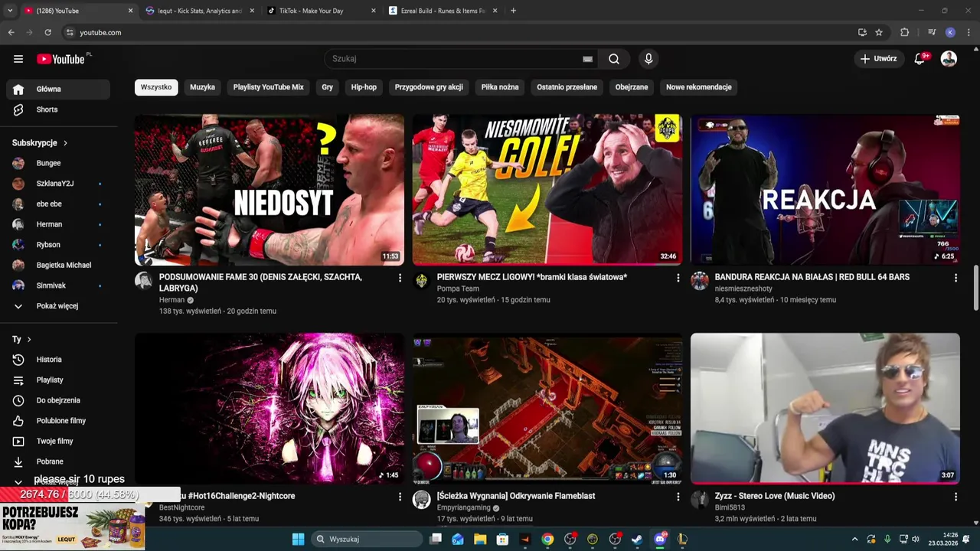Open Windows Start menu
This screenshot has width=980, height=551.
tap(298, 539)
